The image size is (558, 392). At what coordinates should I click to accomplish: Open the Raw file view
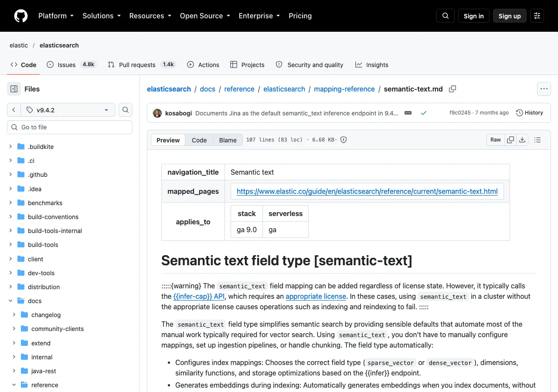pyautogui.click(x=496, y=140)
